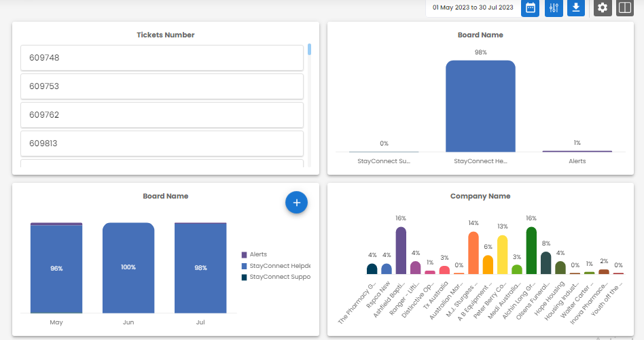This screenshot has height=340, width=644.
Task: Click the download report icon
Action: 576,7
